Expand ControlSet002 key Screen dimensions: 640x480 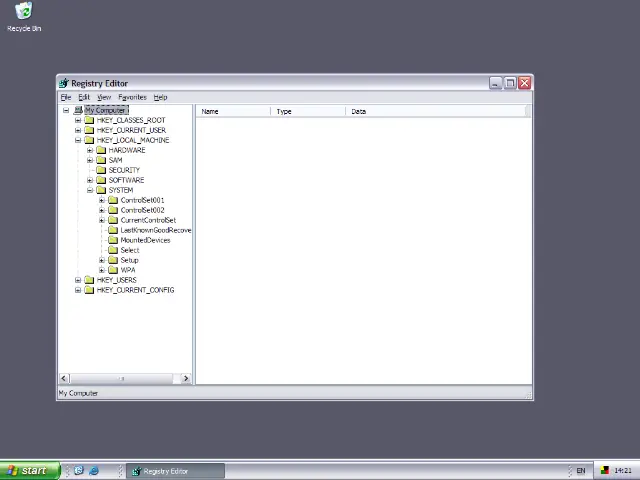(x=102, y=210)
